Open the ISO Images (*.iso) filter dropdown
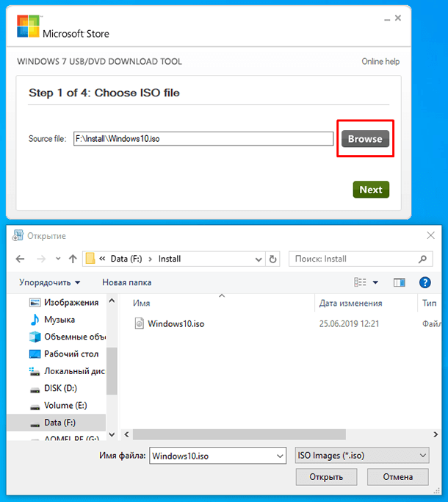 point(362,456)
